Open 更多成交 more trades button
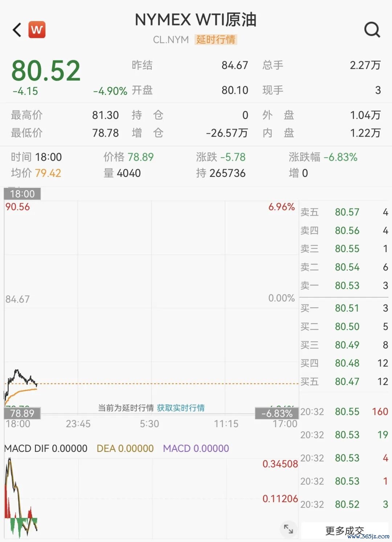 pyautogui.click(x=344, y=531)
